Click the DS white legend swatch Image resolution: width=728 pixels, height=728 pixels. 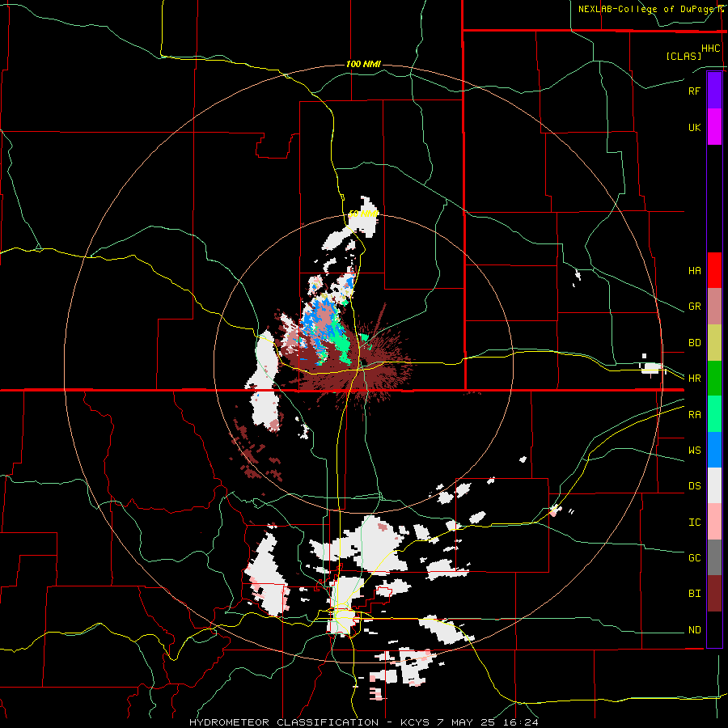(x=714, y=485)
